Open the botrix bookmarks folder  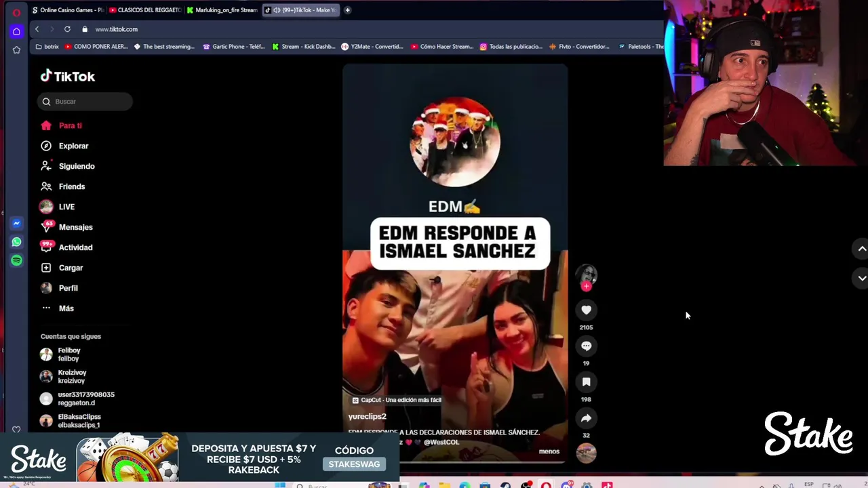47,47
